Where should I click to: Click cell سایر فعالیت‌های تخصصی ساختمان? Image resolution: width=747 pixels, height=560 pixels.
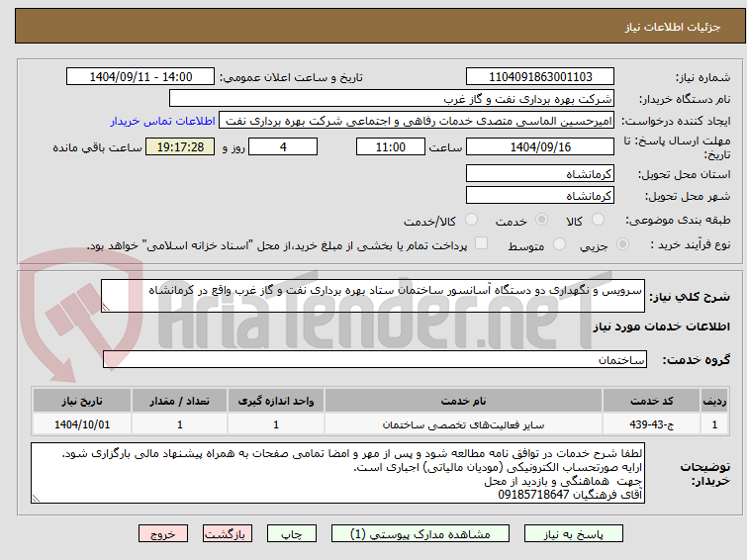464,424
